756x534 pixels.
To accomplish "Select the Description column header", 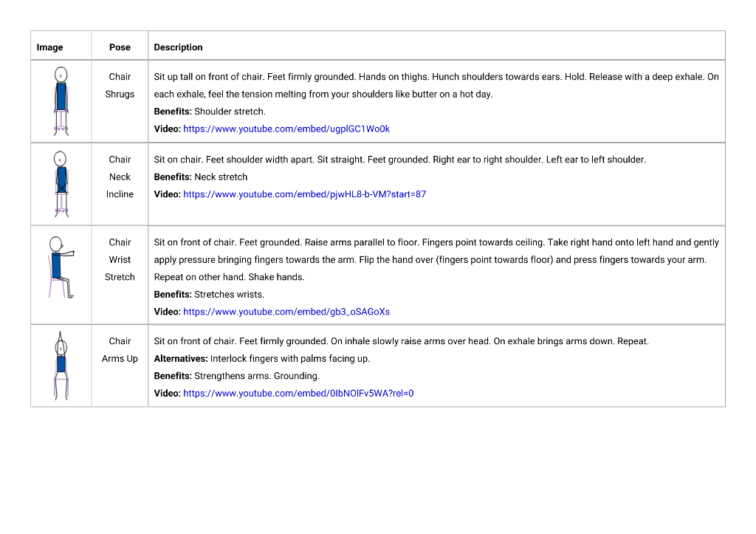I will pyautogui.click(x=179, y=47).
